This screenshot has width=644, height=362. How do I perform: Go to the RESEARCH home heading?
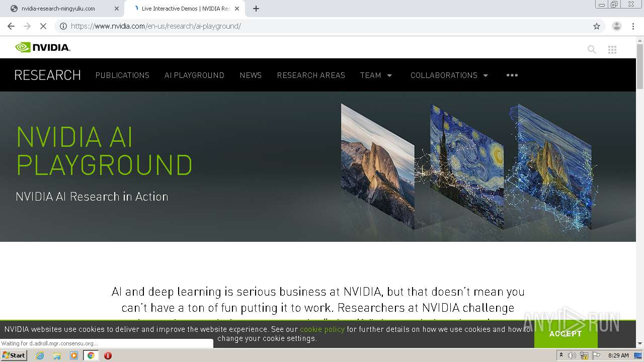click(x=48, y=75)
